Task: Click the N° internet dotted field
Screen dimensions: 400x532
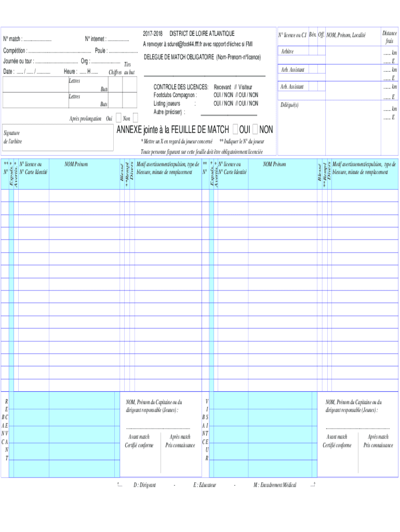Action: (118, 39)
